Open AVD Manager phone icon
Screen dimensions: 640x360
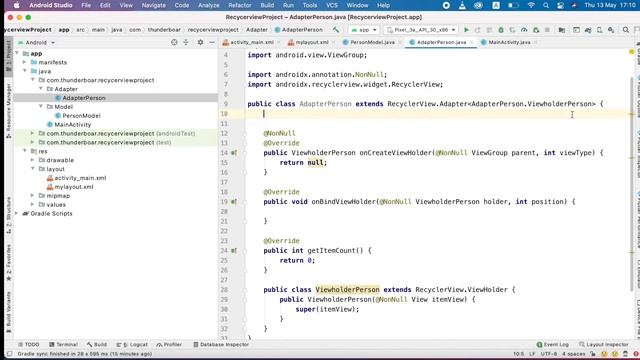coord(599,30)
